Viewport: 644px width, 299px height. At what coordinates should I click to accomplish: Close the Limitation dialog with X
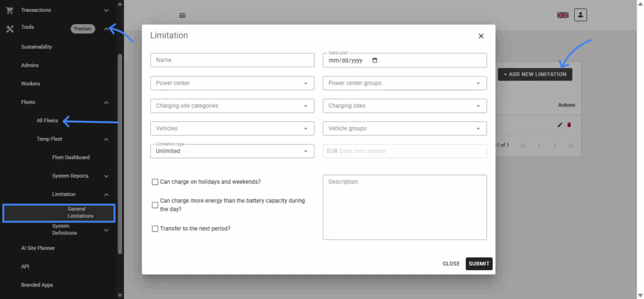coord(481,36)
